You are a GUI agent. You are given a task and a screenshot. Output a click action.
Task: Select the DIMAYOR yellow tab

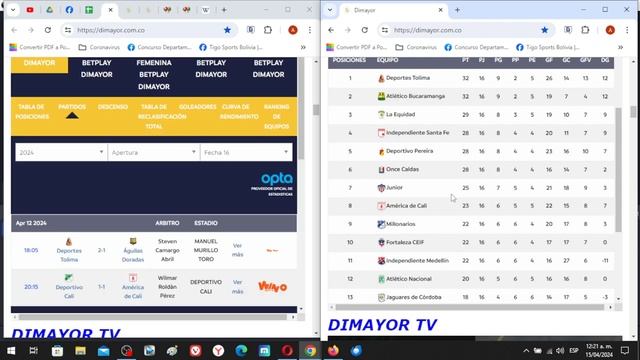(39, 64)
